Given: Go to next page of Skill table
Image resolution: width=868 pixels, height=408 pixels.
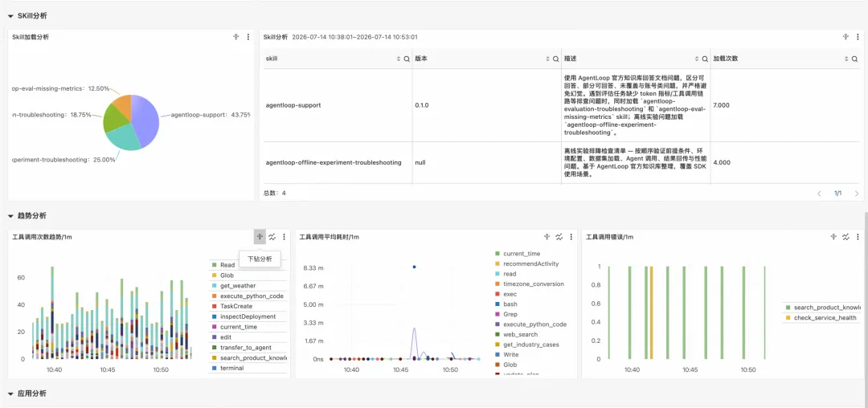Looking at the screenshot, I should click(857, 194).
